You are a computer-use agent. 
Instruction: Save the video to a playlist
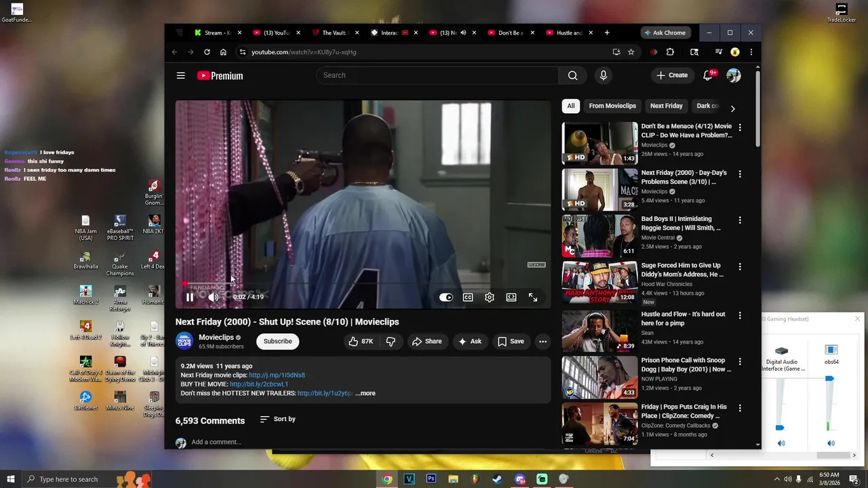tap(511, 341)
